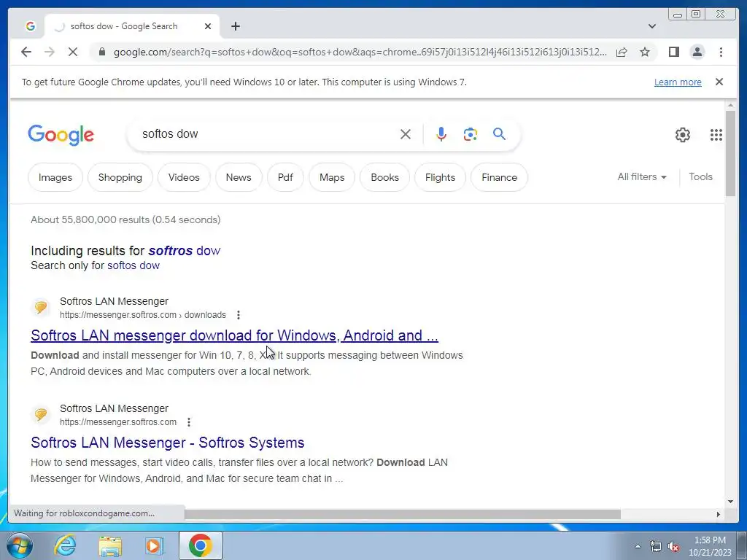Filter results by Images
Viewport: 747px width, 560px height.
coord(55,177)
